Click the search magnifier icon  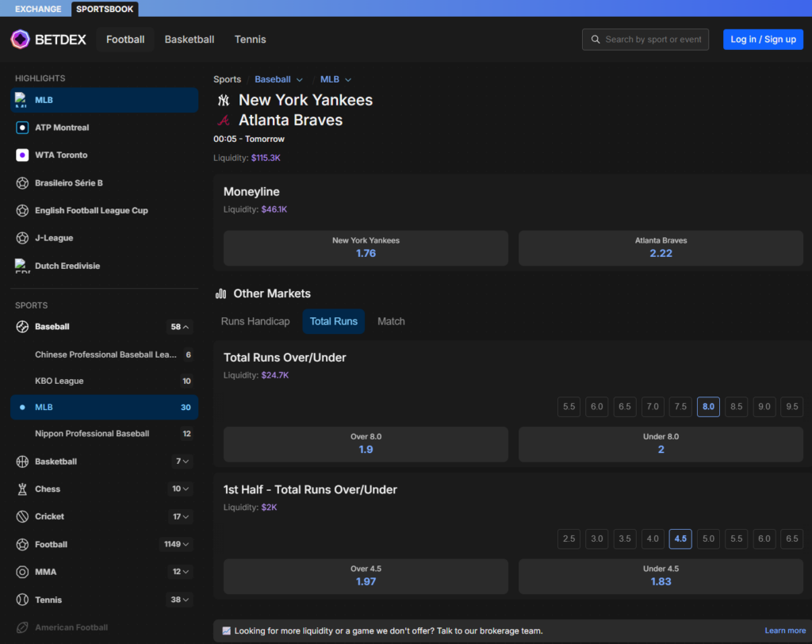point(596,40)
